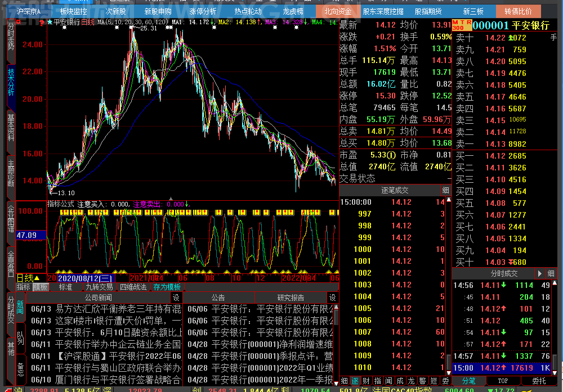Open the 研究报告 panel header
The image size is (563, 392).
(291, 298)
